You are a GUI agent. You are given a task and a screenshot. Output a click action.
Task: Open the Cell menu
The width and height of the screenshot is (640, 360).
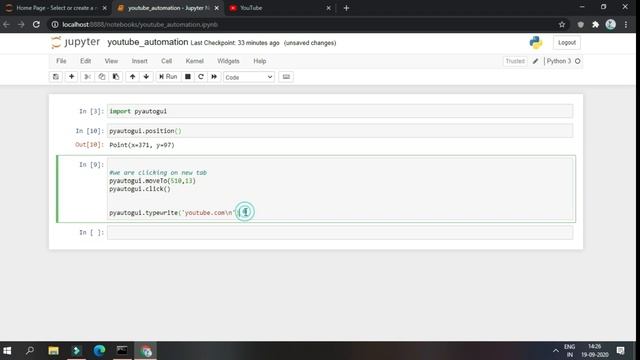click(x=167, y=61)
